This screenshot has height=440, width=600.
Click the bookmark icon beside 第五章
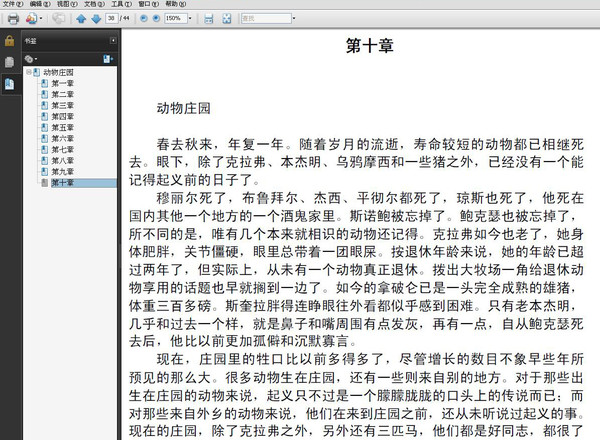coord(45,127)
